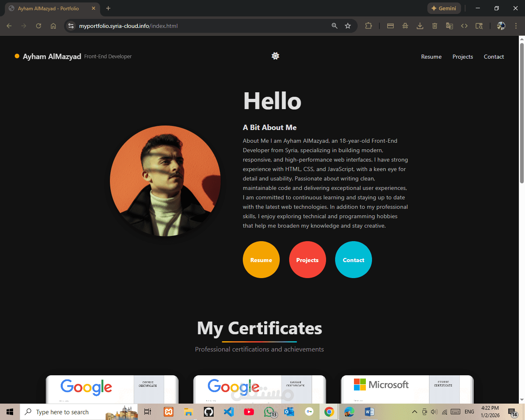
Task: Show hidden icons in the system tray
Action: pos(414,411)
